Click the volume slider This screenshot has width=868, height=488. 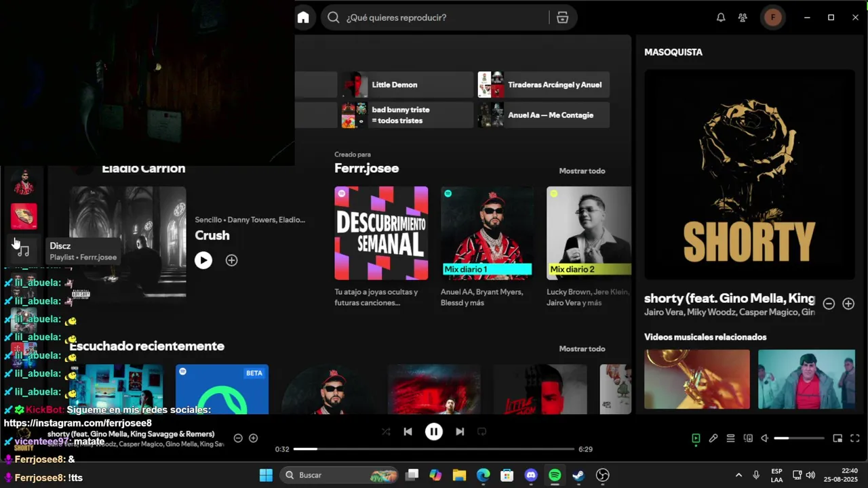(x=799, y=439)
